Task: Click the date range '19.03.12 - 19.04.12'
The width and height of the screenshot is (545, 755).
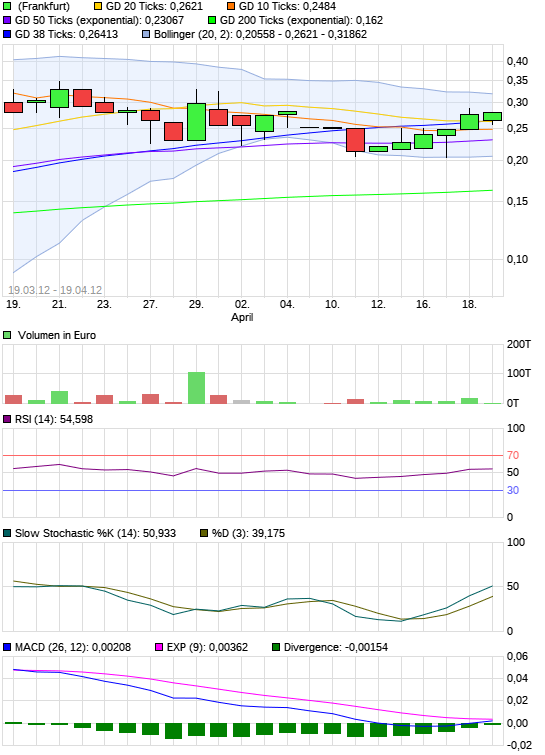Action: point(55,290)
